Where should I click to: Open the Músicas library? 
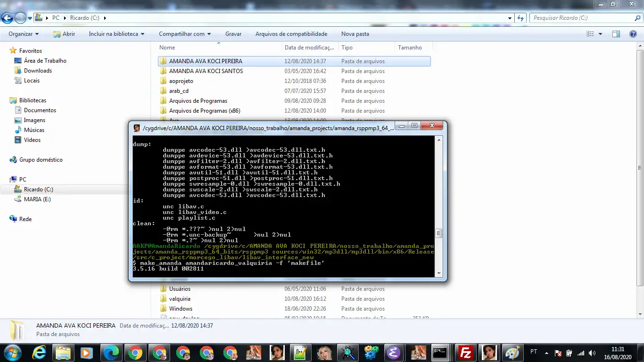[34, 130]
